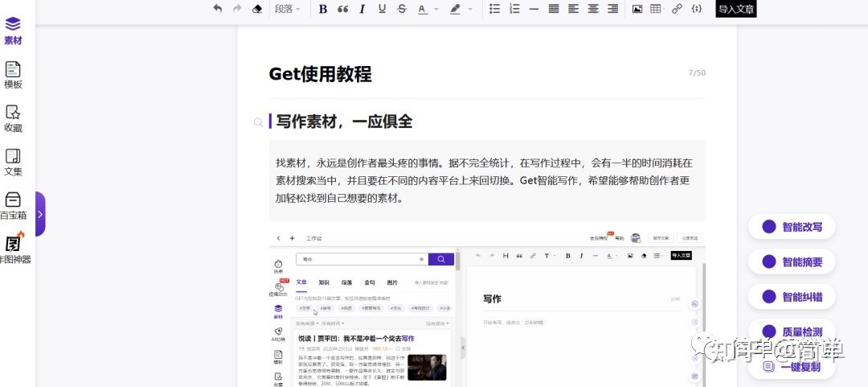This screenshot has width=868, height=387.
Task: Open the 模板 templates panel
Action: [13, 75]
